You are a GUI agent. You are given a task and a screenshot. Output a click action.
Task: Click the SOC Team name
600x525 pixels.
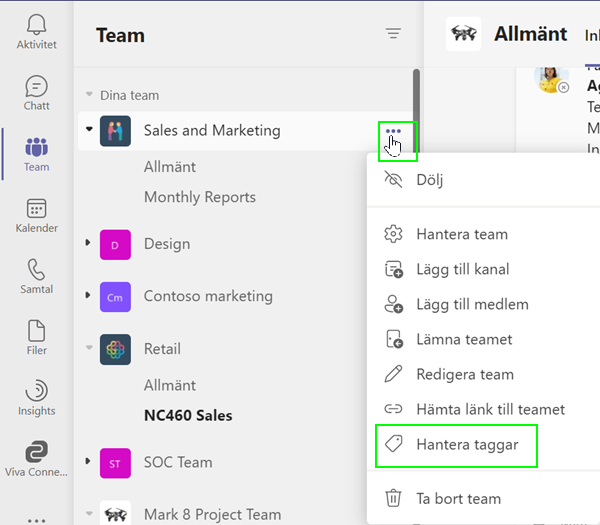(x=178, y=463)
